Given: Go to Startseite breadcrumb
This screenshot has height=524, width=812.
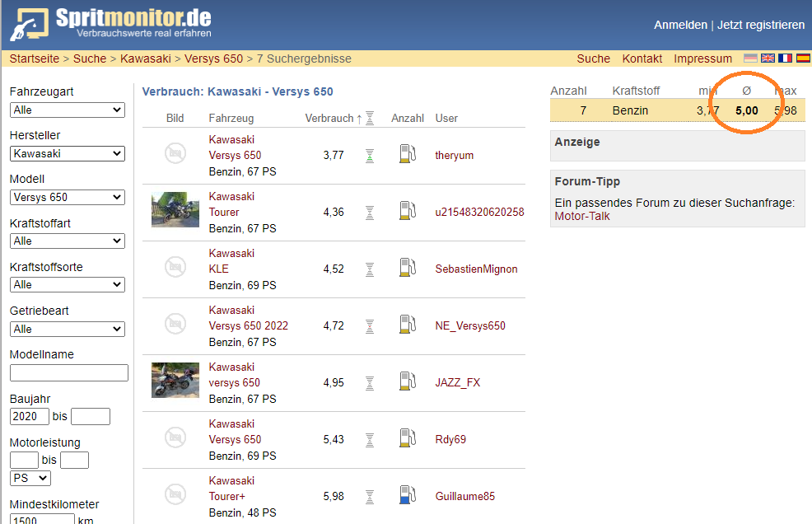Looking at the screenshot, I should (35, 58).
